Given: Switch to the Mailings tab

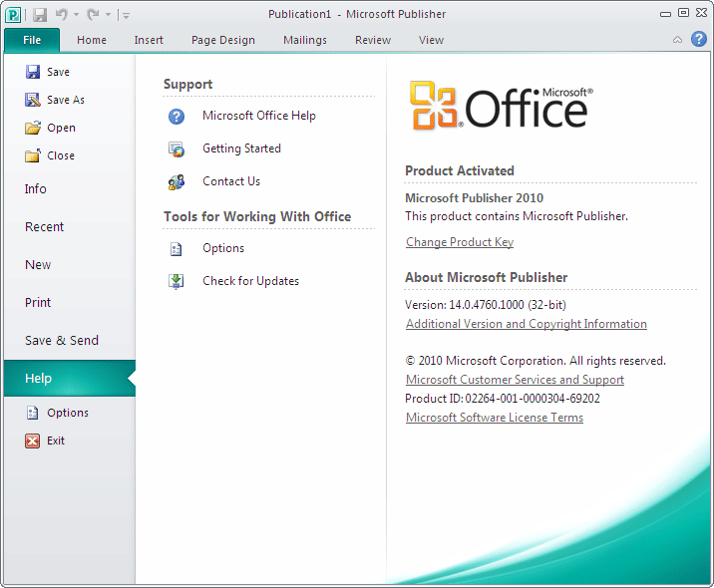Looking at the screenshot, I should tap(305, 40).
